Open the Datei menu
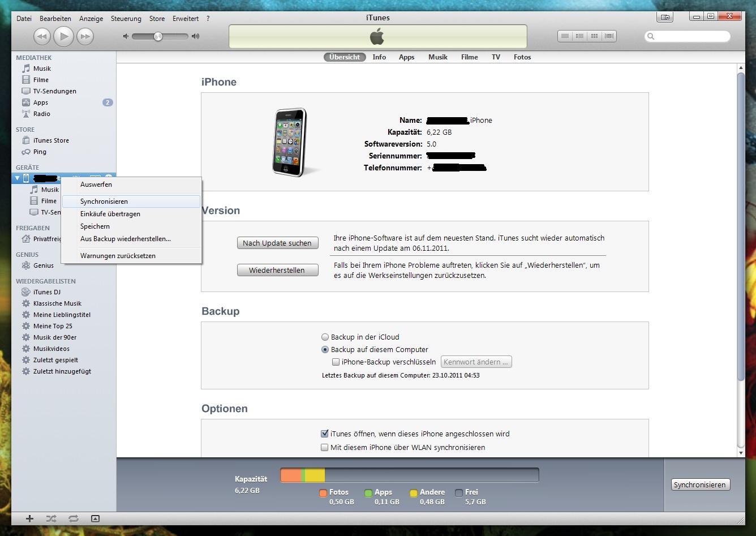 (x=24, y=19)
